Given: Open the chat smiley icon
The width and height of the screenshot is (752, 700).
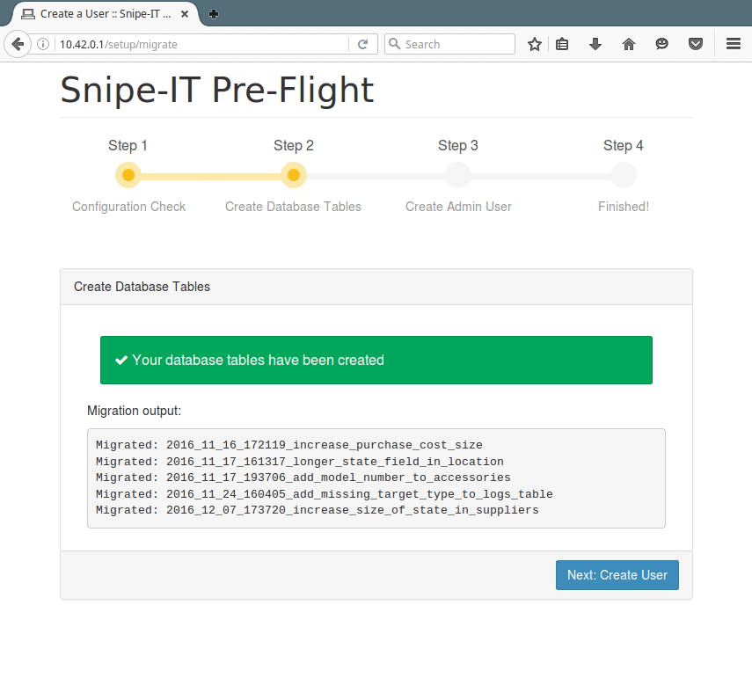Looking at the screenshot, I should point(661,44).
